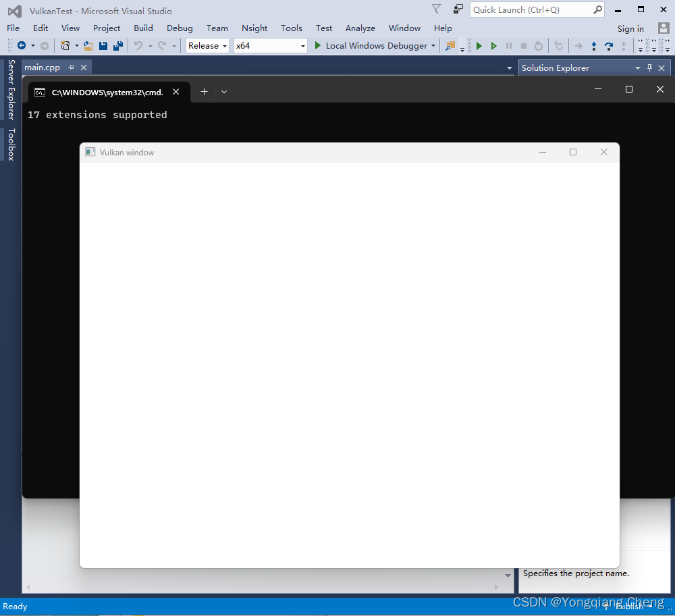
Task: Click the cmd icon on the terminal tab
Action: 40,92
